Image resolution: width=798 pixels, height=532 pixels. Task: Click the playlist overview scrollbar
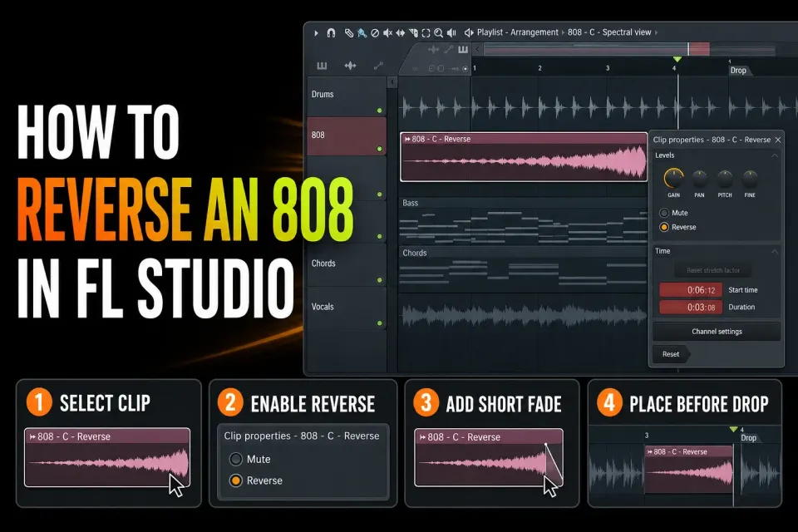coord(629,49)
